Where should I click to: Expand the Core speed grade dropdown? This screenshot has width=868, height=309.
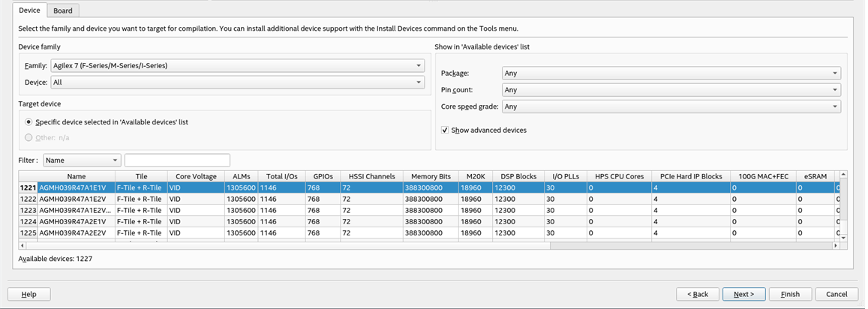tap(670, 106)
